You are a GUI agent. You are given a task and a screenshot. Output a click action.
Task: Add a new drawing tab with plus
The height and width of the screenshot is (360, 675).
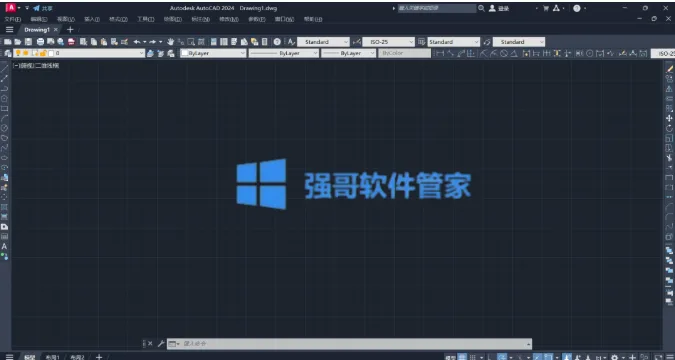point(70,30)
